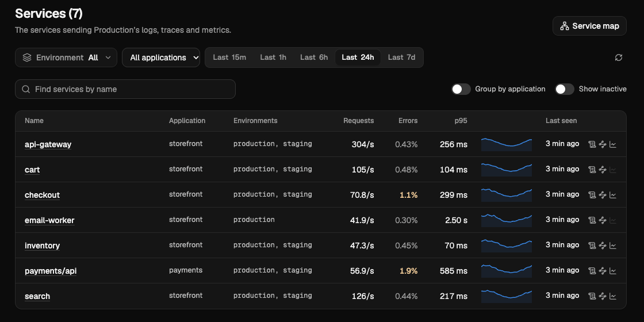Open traces for inventory service

603,246
